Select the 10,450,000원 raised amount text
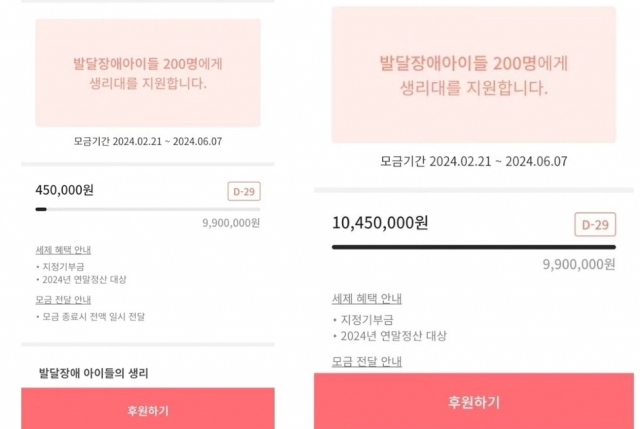Viewport: 640px width, 429px height. point(380,223)
